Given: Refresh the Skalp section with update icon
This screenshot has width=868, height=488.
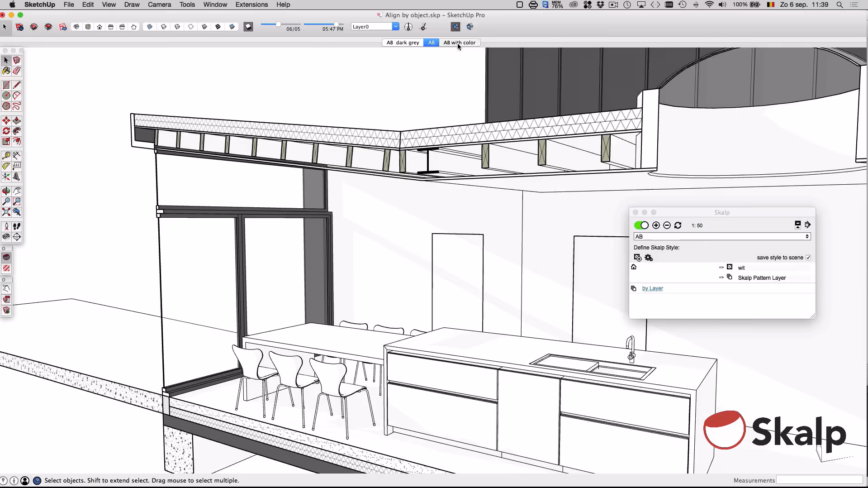Looking at the screenshot, I should 678,225.
